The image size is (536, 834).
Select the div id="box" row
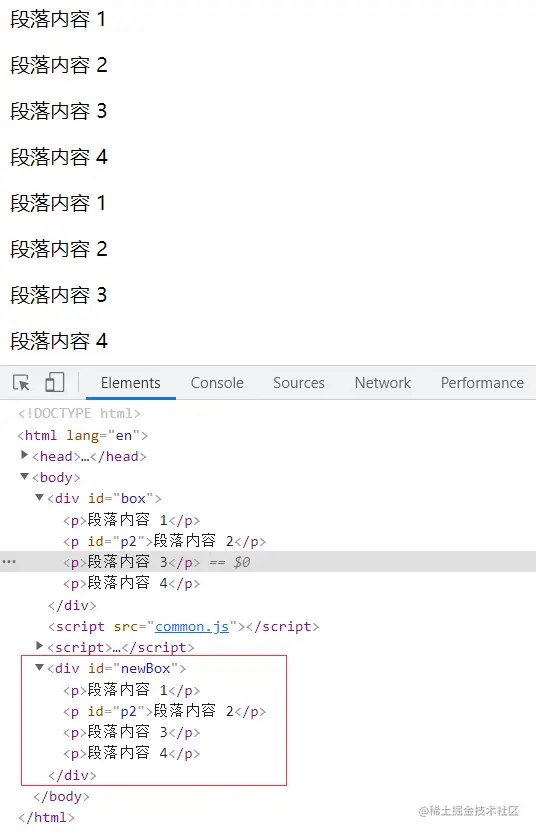point(104,498)
